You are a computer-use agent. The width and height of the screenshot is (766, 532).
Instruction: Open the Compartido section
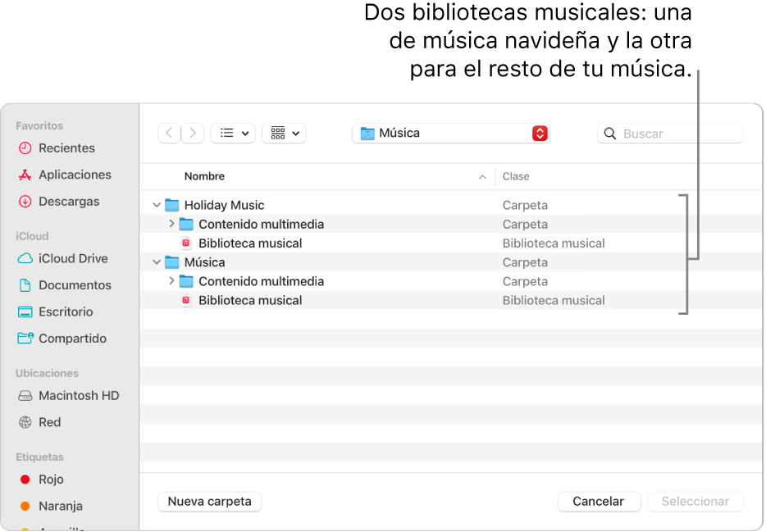pyautogui.click(x=73, y=338)
